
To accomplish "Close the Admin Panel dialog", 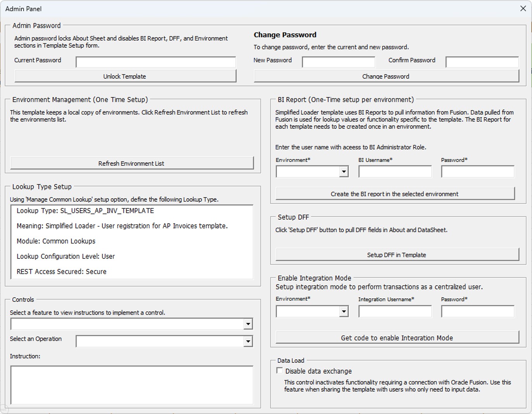I will point(523,8).
